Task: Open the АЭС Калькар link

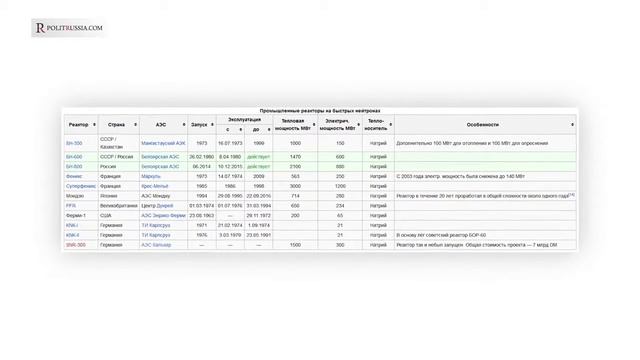Action: [156, 245]
